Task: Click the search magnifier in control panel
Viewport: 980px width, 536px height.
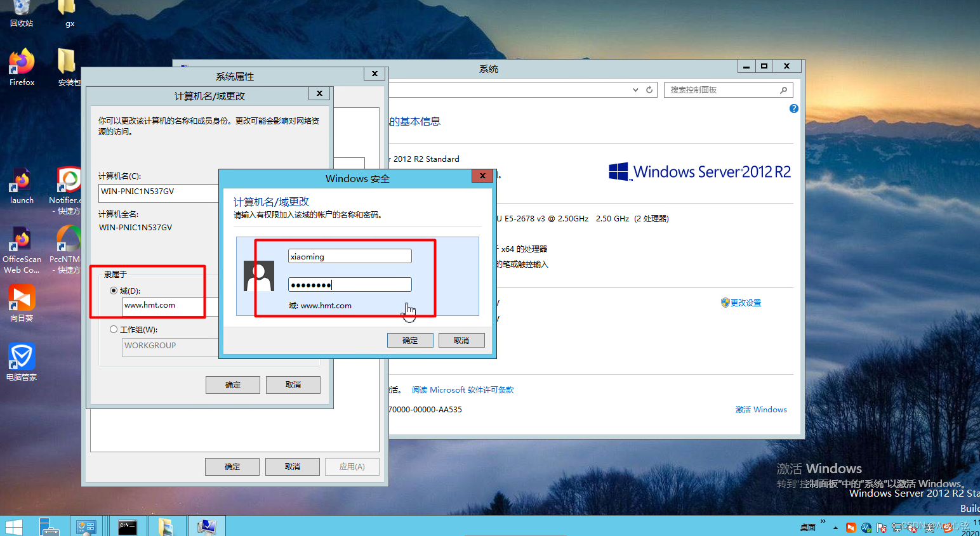Action: tap(784, 90)
